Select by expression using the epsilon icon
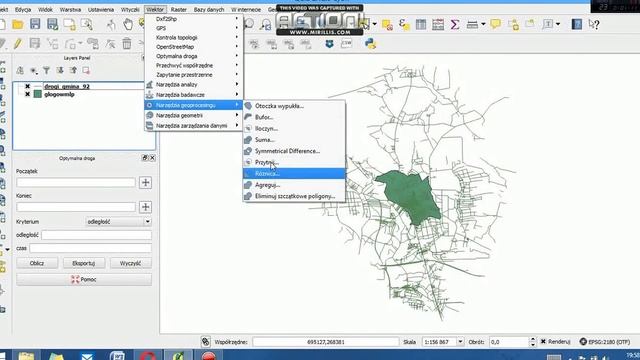 click(404, 24)
